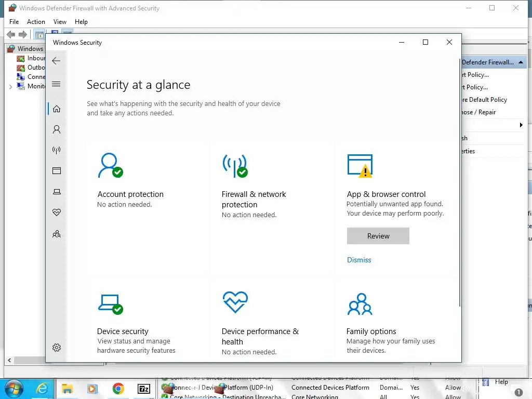The height and width of the screenshot is (399, 532).
Task: Go back in Windows Security
Action: (56, 61)
